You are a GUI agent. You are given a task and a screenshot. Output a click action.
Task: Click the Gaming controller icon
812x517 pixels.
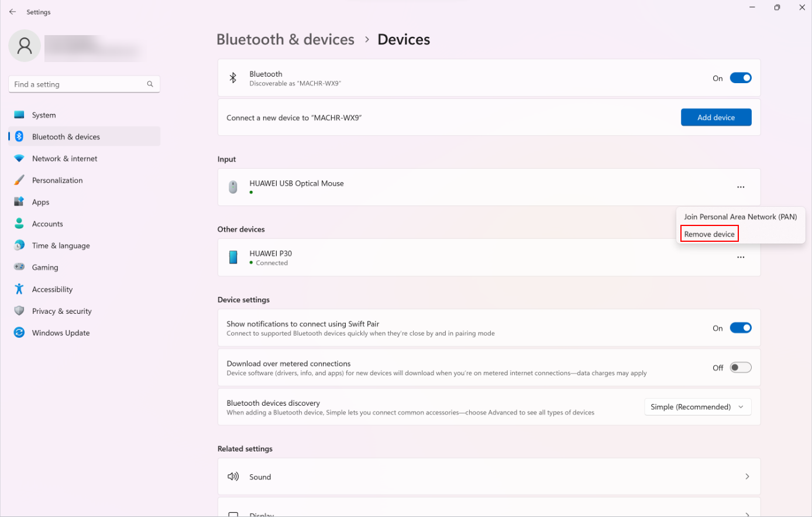[x=19, y=267]
